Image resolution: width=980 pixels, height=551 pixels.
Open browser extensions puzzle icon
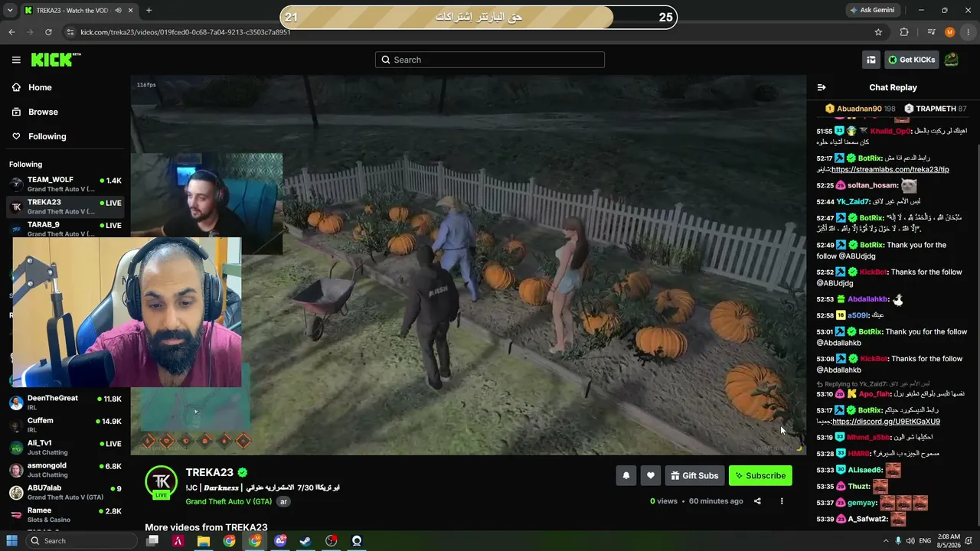[904, 32]
